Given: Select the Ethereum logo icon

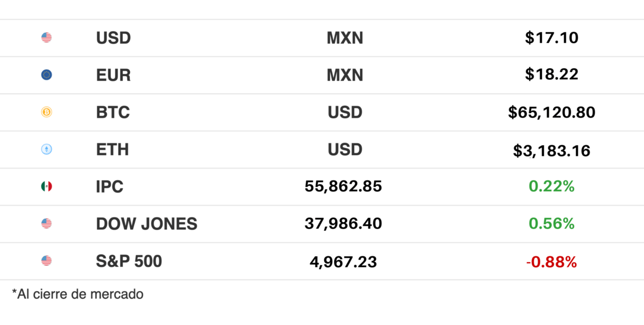Looking at the screenshot, I should coord(46,150).
